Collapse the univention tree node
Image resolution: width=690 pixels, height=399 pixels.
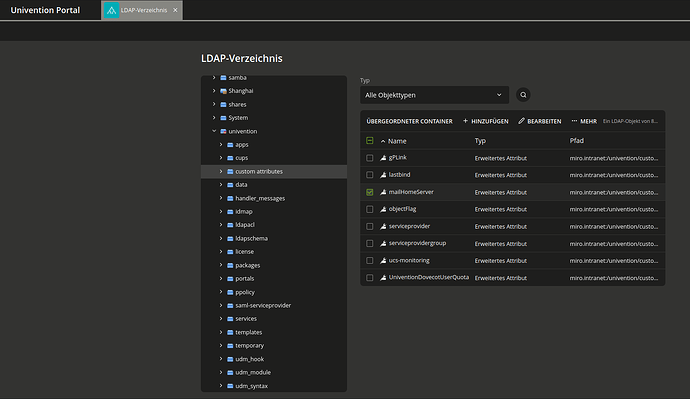(x=214, y=131)
